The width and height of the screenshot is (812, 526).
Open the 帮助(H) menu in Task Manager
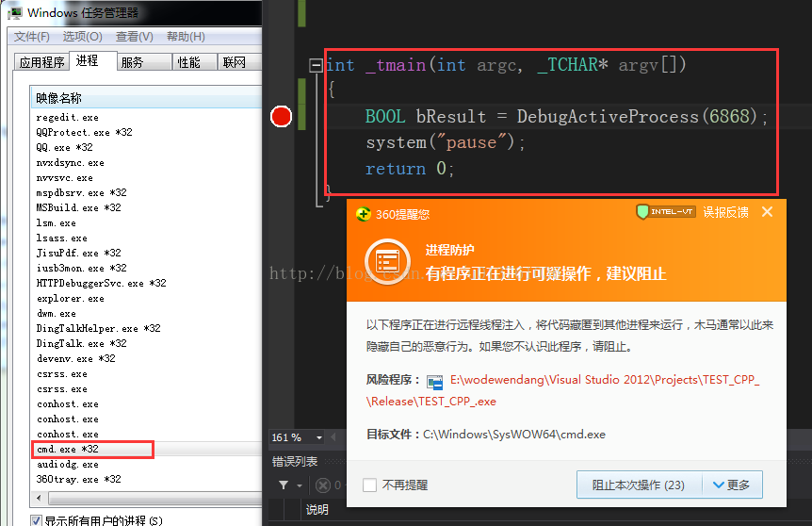186,37
